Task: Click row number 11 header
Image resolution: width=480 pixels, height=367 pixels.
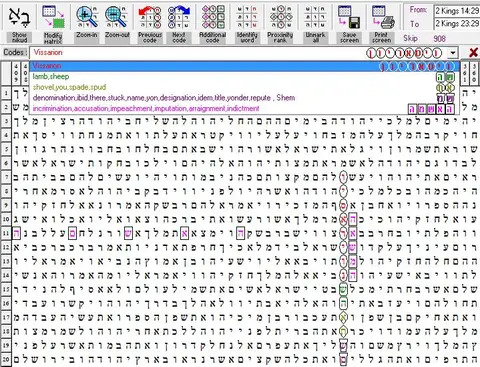Action: pyautogui.click(x=6, y=233)
